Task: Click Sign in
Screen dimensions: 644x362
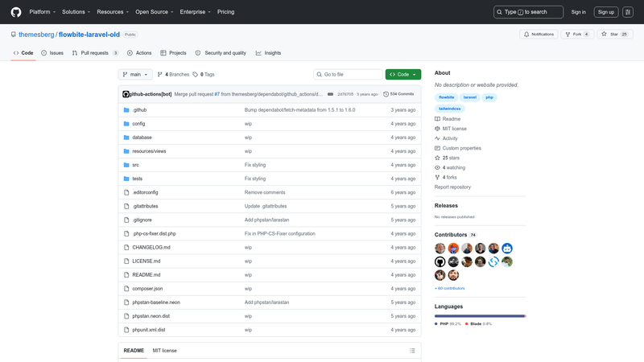Action: 578,12
